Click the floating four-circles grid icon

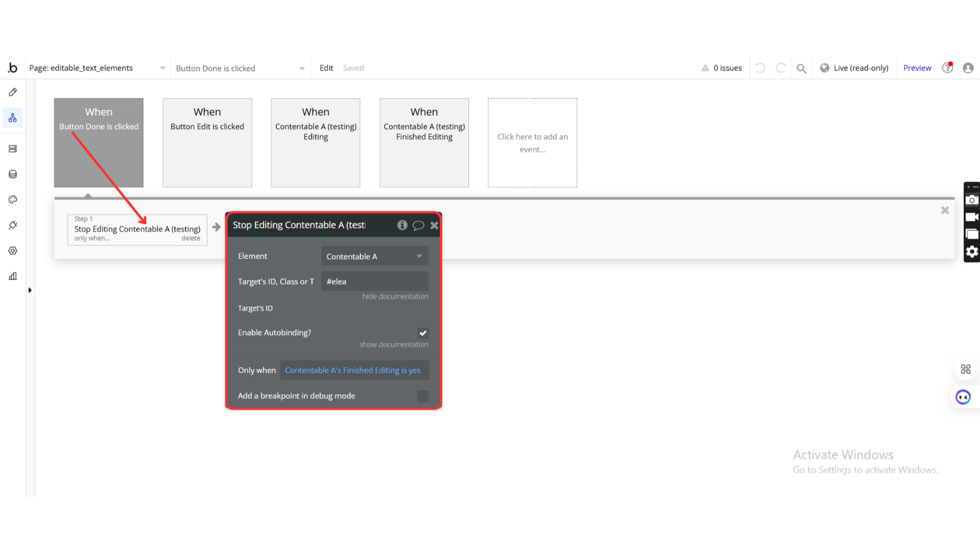pyautogui.click(x=966, y=369)
